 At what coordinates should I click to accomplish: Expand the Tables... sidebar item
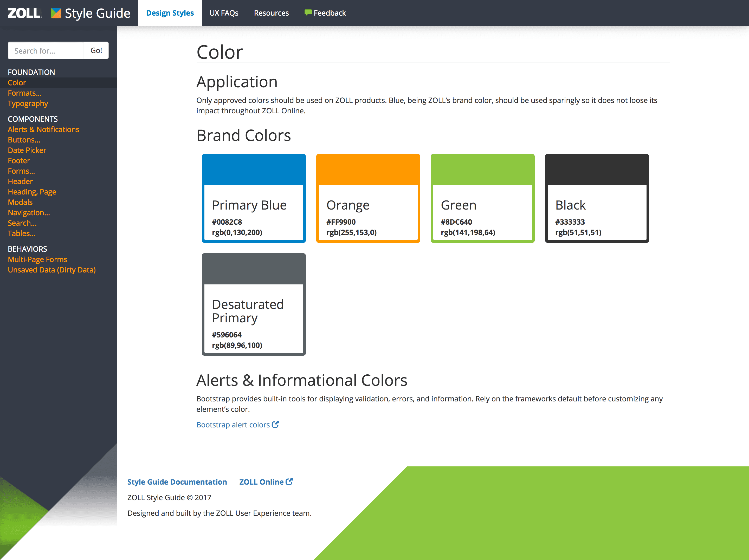(x=22, y=234)
